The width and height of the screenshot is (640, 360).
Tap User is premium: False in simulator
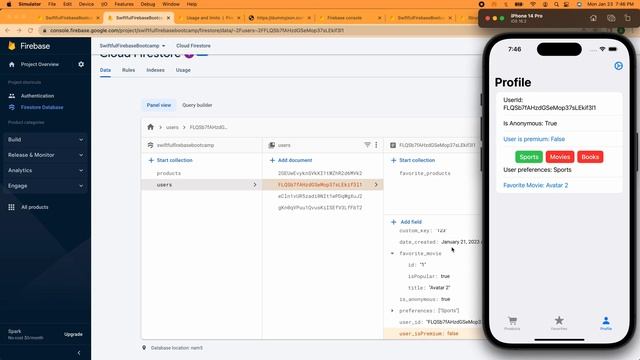pyautogui.click(x=534, y=139)
